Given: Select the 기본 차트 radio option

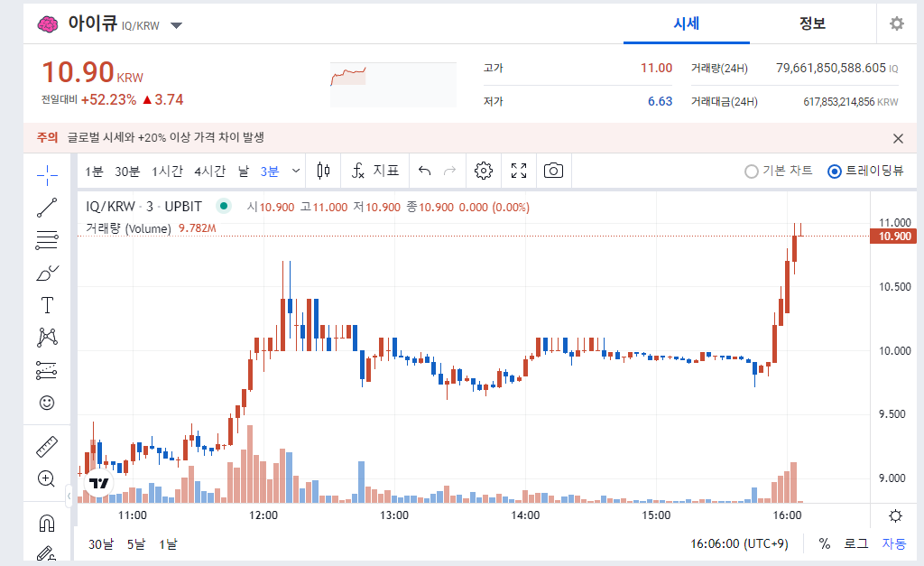Looking at the screenshot, I should point(778,171).
